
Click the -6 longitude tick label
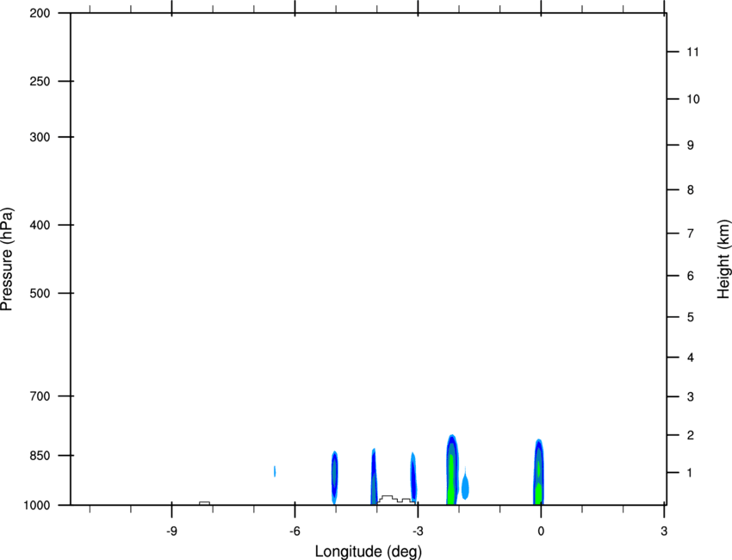point(295,532)
